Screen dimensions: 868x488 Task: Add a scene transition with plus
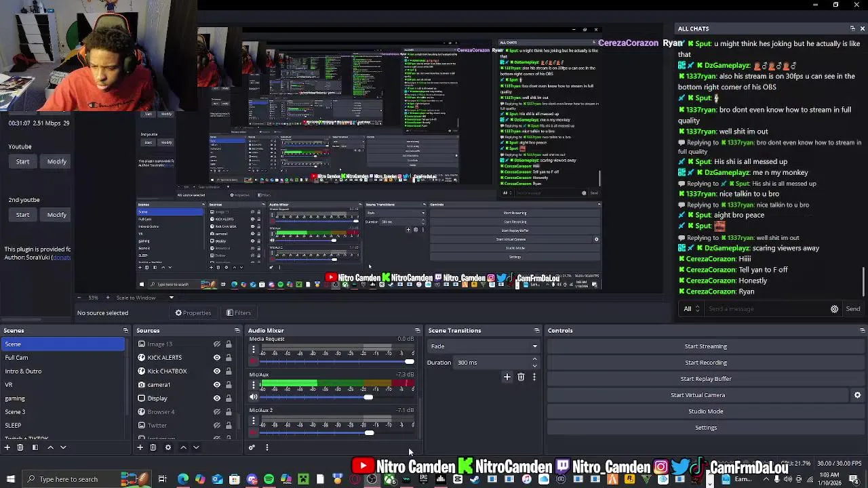point(507,377)
